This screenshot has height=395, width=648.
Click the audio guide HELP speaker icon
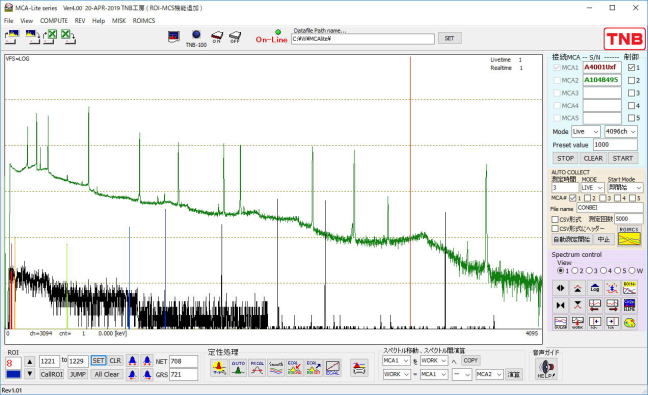point(546,368)
